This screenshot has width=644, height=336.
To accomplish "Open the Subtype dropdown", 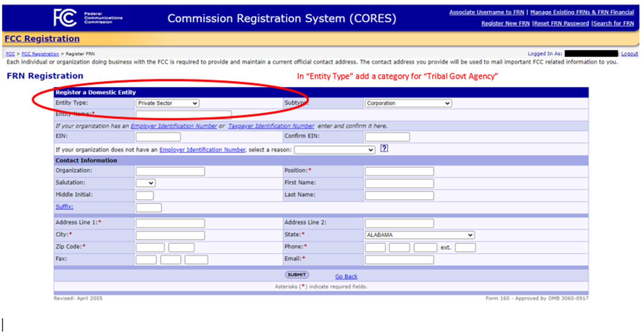I will click(x=408, y=103).
